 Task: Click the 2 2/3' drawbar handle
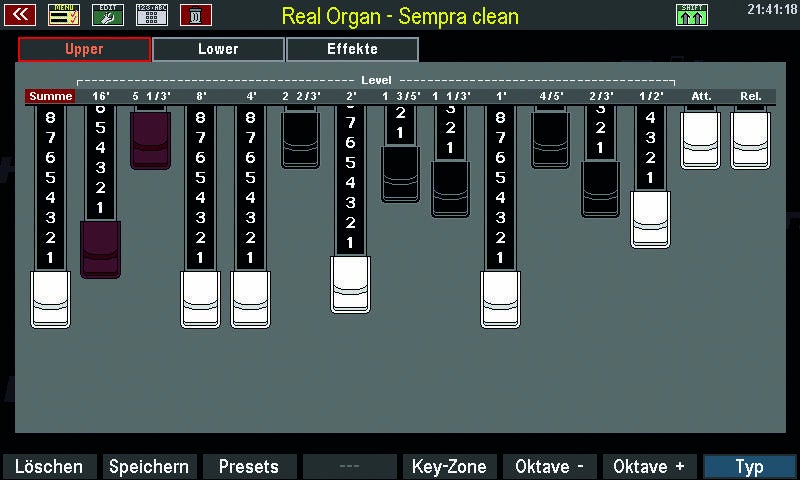pos(301,140)
